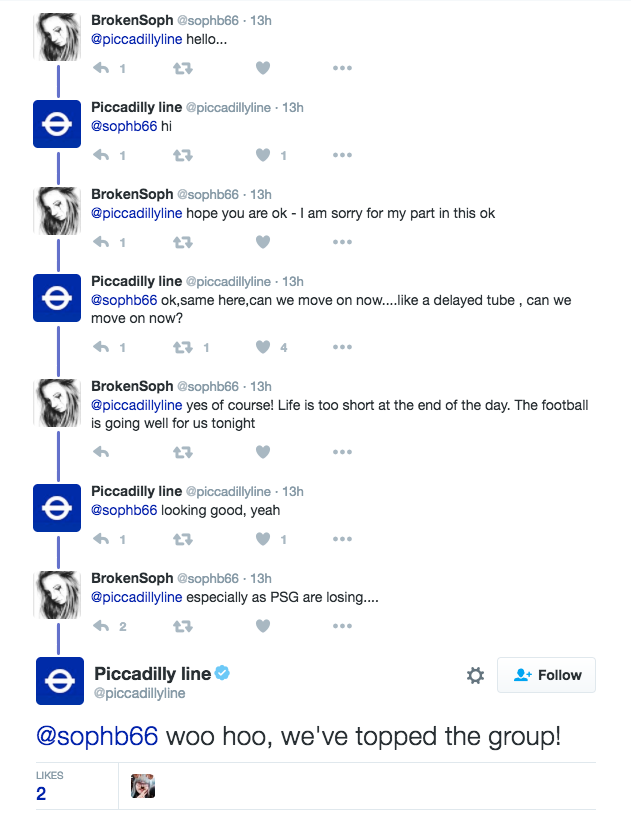Screen dimensions: 631x823
Task: Reply to BrokenSoph's "hello..." tweet
Action: 101,68
